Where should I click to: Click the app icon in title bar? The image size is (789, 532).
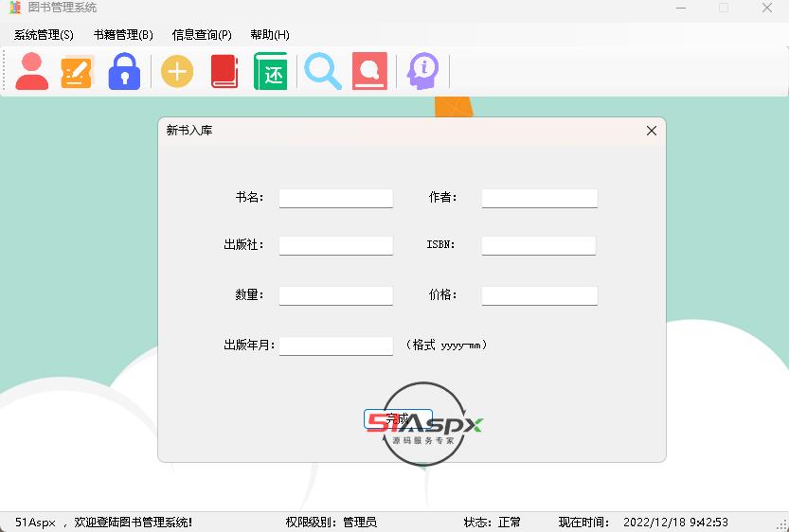click(x=15, y=8)
